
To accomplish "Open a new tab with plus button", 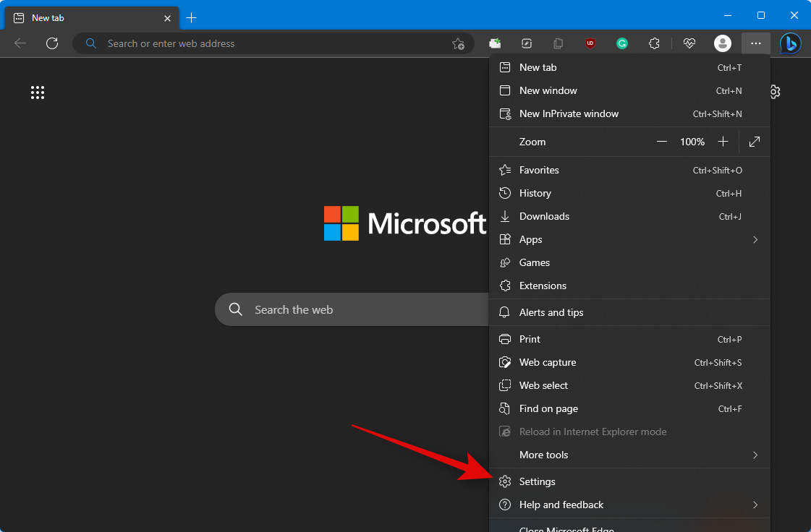I will click(191, 17).
